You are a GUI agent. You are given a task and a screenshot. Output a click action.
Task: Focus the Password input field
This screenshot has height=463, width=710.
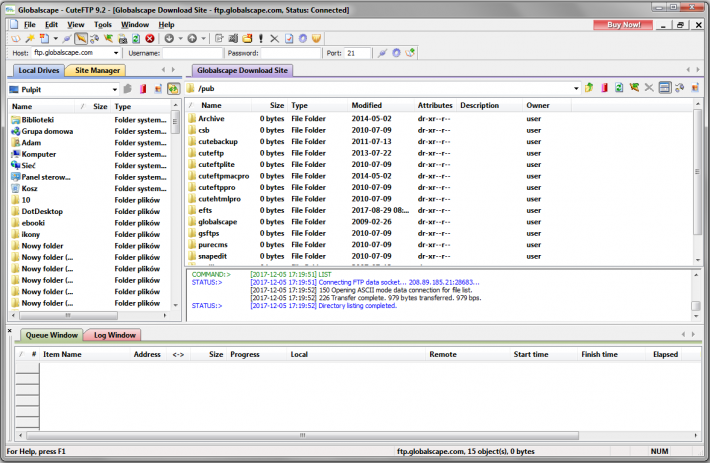click(291, 53)
